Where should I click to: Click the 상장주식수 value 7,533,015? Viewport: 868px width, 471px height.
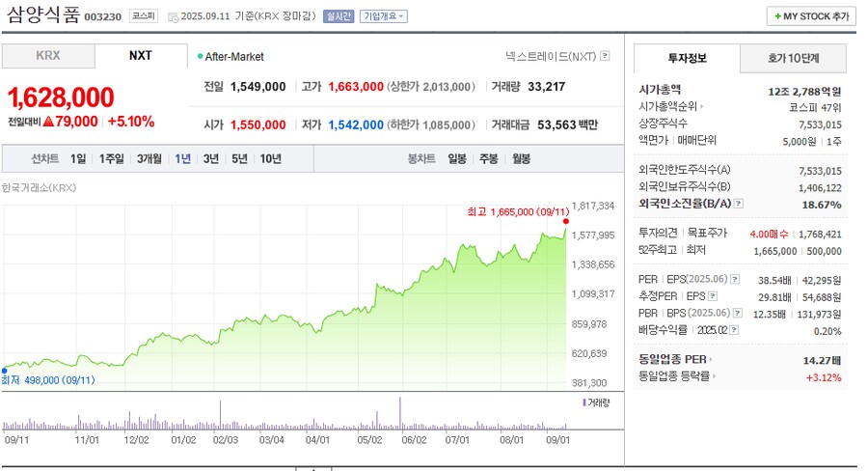(x=820, y=125)
